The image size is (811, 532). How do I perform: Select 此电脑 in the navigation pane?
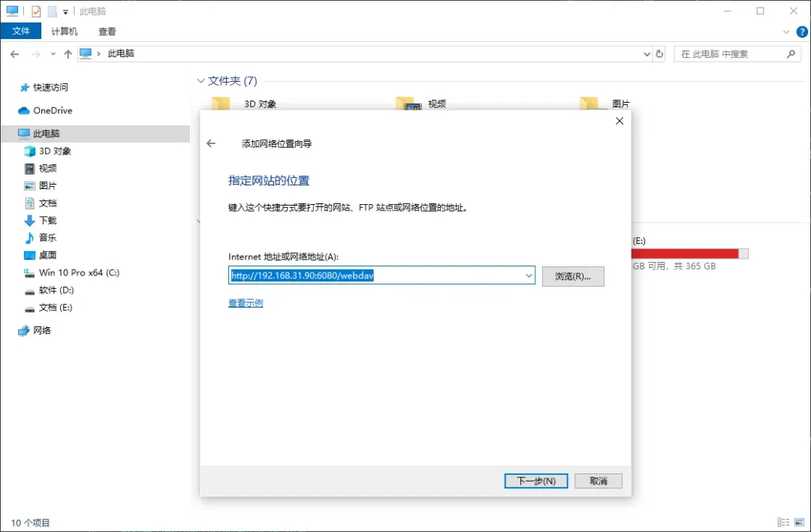[x=95, y=134]
